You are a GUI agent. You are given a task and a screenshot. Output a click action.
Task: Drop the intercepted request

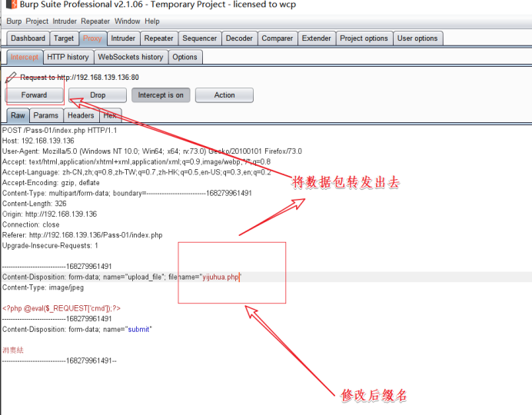tap(98, 95)
